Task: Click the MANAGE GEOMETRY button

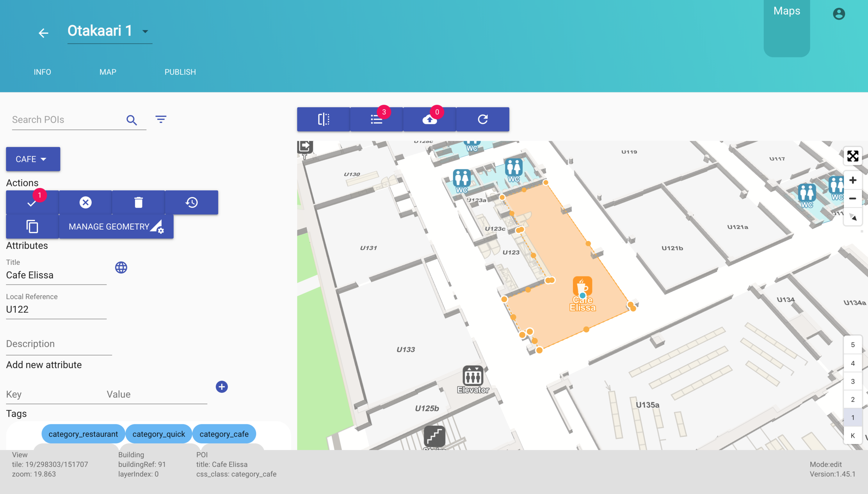Action: (x=116, y=227)
